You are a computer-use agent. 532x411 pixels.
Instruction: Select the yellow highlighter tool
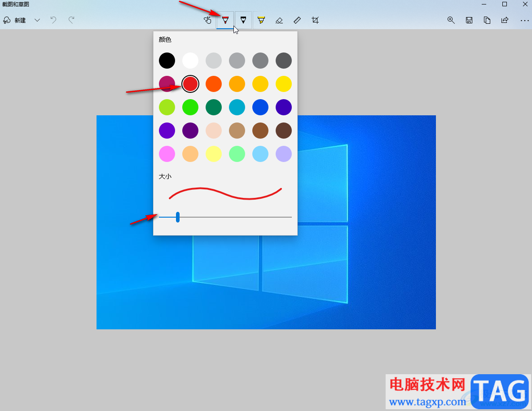click(261, 20)
